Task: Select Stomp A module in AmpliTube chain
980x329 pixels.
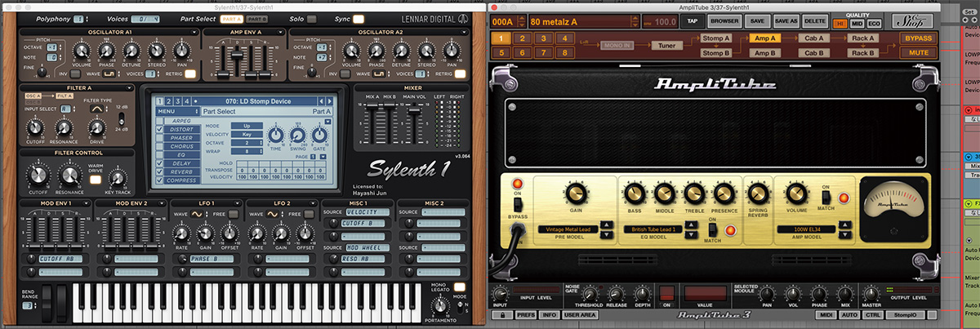Action: tap(715, 38)
